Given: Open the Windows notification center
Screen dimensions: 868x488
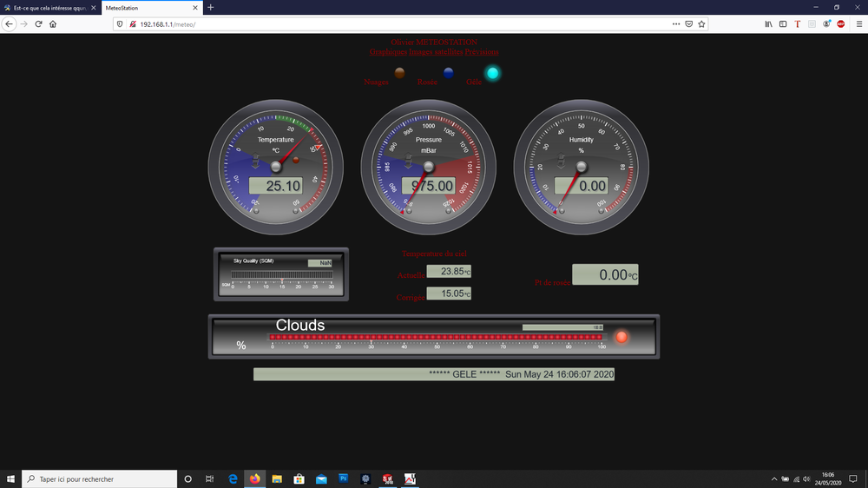Looking at the screenshot, I should (x=853, y=479).
